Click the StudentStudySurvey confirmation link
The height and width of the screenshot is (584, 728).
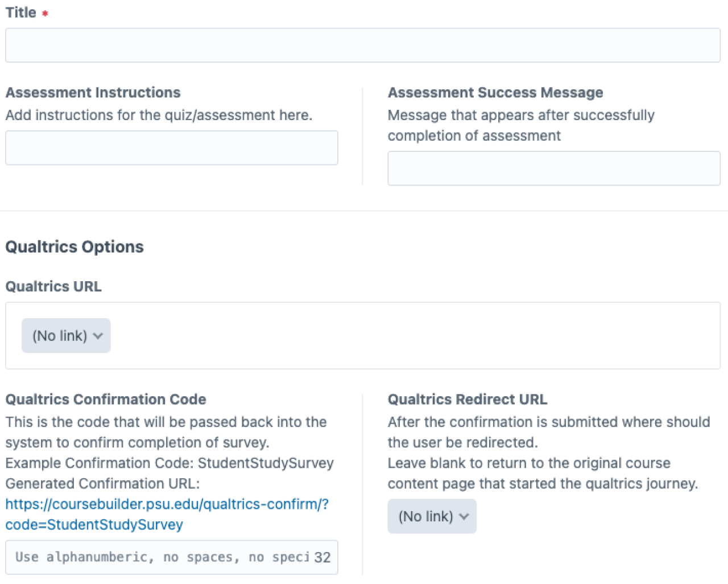[x=94, y=525]
